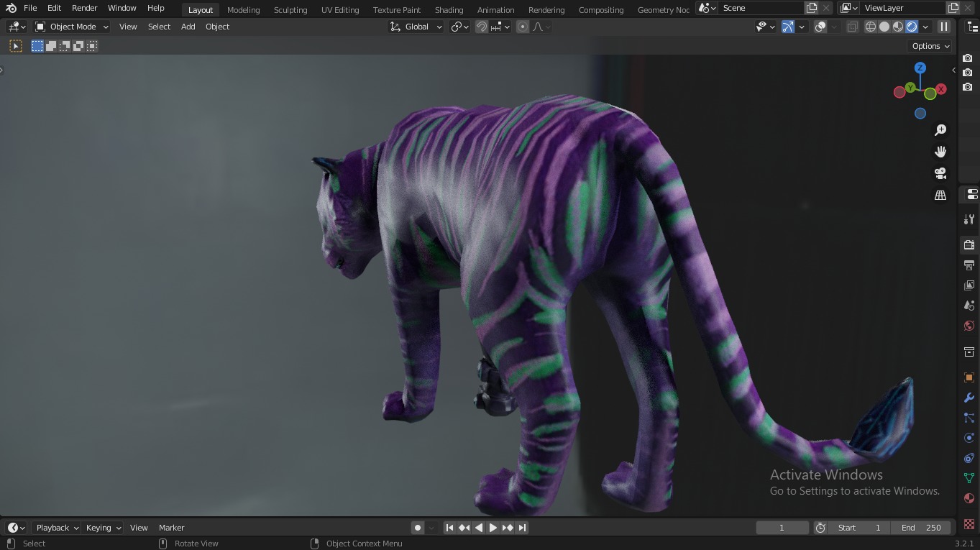980x550 pixels.
Task: Open the Render menu
Action: pyautogui.click(x=84, y=8)
